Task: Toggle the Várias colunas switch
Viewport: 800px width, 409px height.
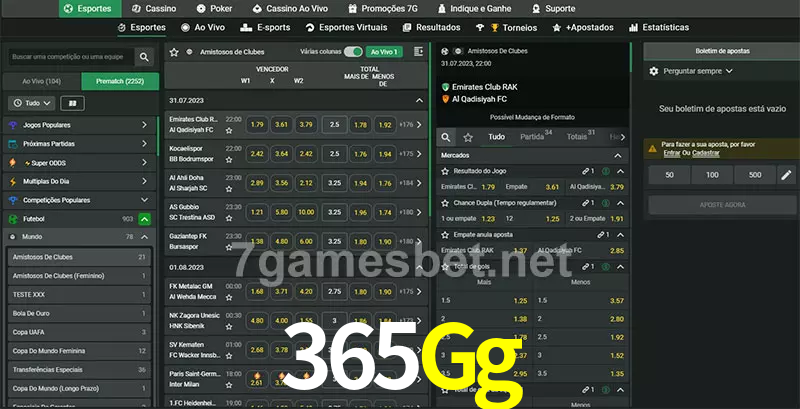Action: [352, 51]
